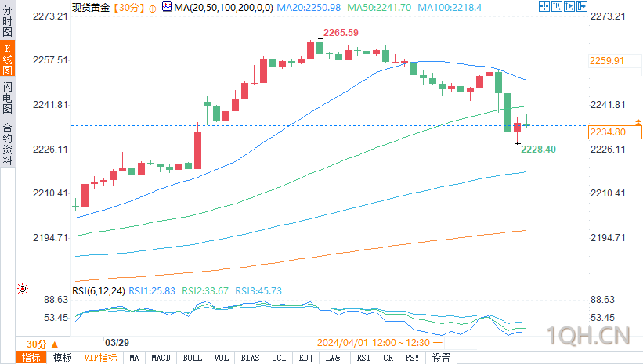Screen dimensions: 643x364
Task: Click the orange circle icon beside 30分 title
Action: point(153,9)
